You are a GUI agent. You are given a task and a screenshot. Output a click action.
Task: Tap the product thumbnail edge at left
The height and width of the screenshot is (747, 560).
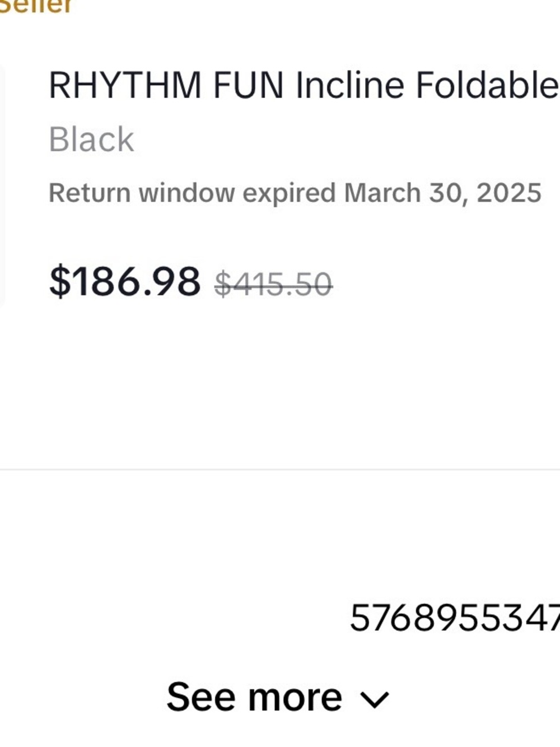click(x=2, y=185)
